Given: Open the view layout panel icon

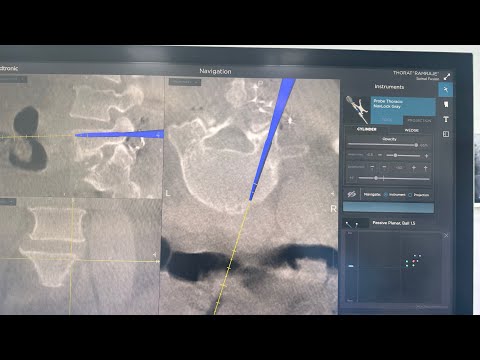Looking at the screenshot, I should pyautogui.click(x=446, y=134).
